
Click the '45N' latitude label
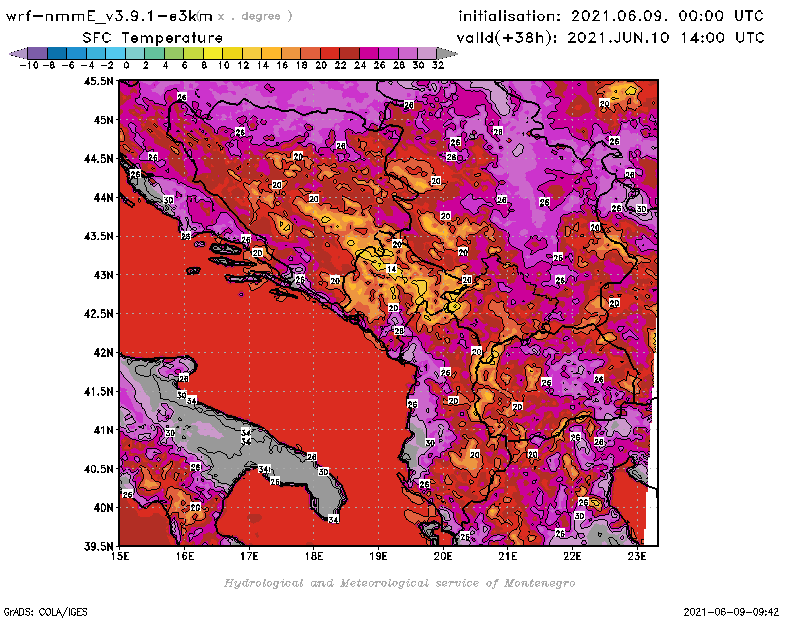103,119
